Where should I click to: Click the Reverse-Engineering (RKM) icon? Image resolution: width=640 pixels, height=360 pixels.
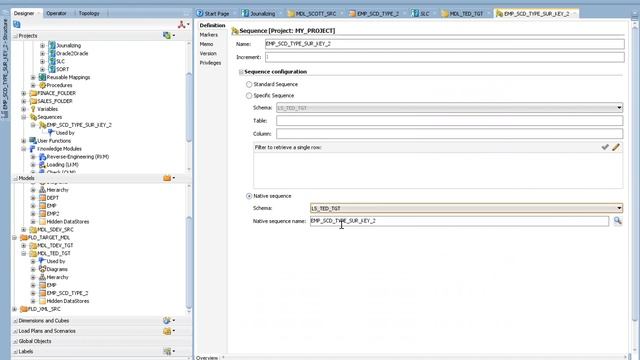42,157
